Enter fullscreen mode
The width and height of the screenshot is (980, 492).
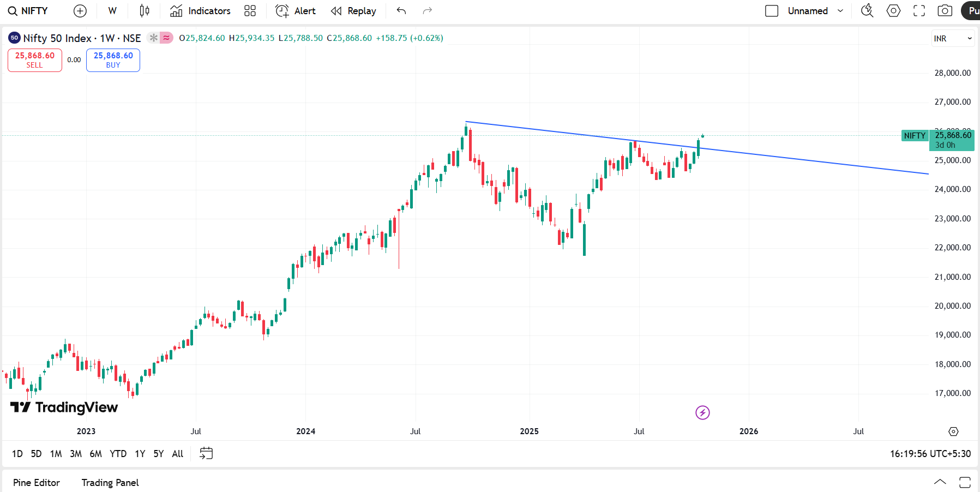[919, 11]
